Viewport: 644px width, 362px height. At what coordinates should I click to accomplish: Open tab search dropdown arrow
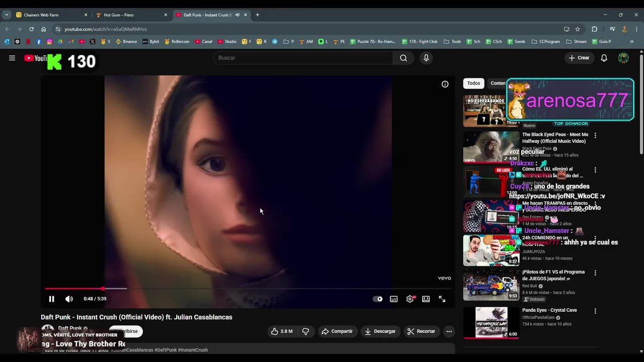click(x=7, y=15)
